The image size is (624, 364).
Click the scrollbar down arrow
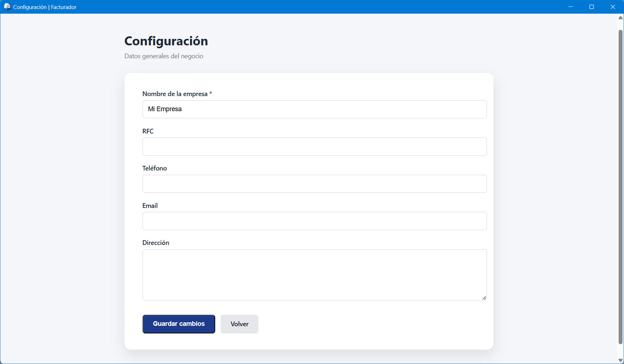click(x=620, y=360)
